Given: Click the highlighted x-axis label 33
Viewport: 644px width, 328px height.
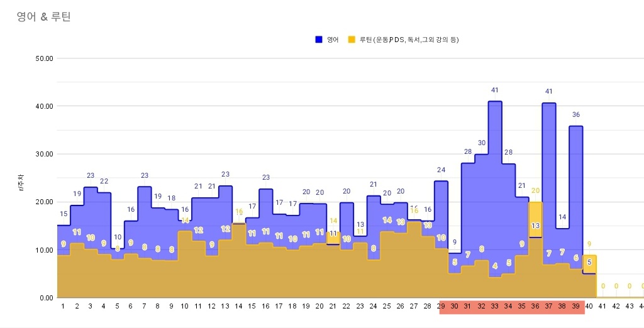Looking at the screenshot, I should 495,306.
